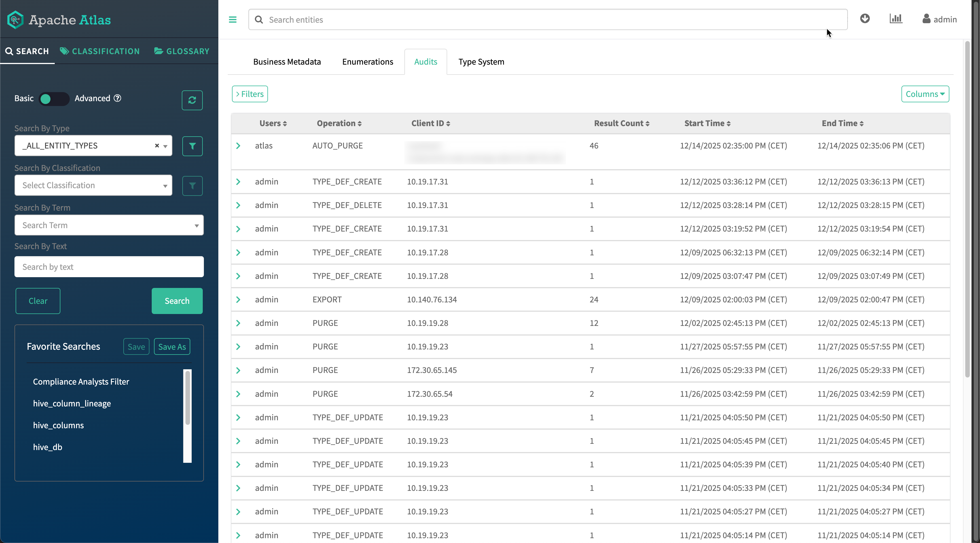
Task: Click the refresh search icon button
Action: (192, 100)
